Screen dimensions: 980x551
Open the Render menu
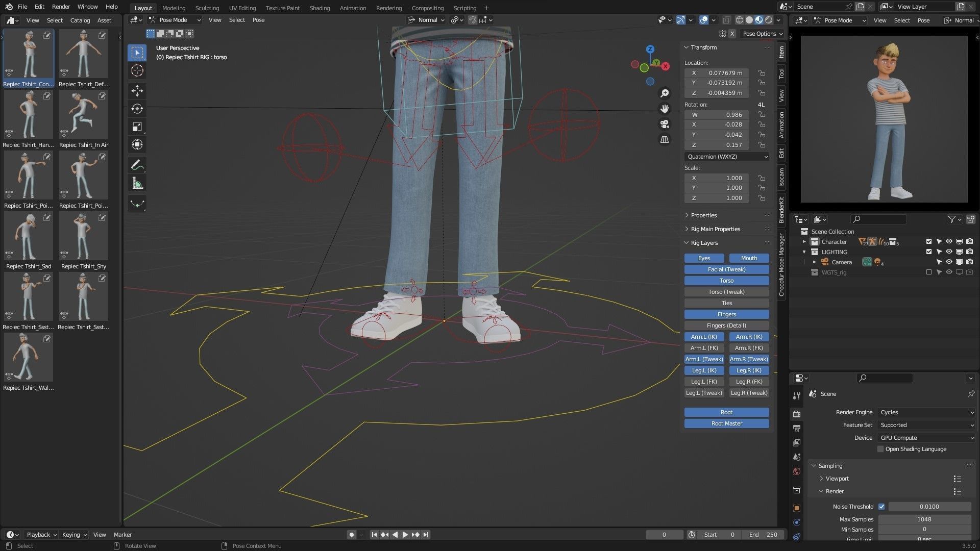click(x=61, y=7)
